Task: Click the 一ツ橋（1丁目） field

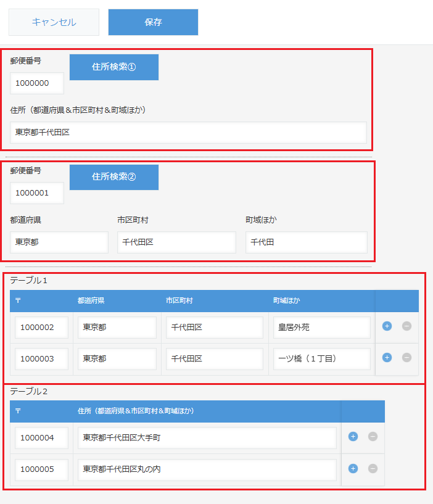Action: coord(321,358)
